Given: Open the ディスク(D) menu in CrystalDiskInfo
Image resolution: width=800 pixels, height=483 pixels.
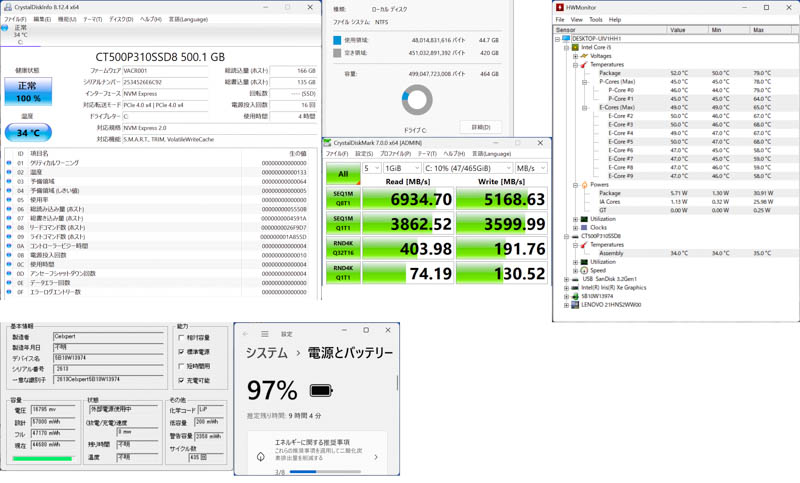Looking at the screenshot, I should tap(120, 19).
